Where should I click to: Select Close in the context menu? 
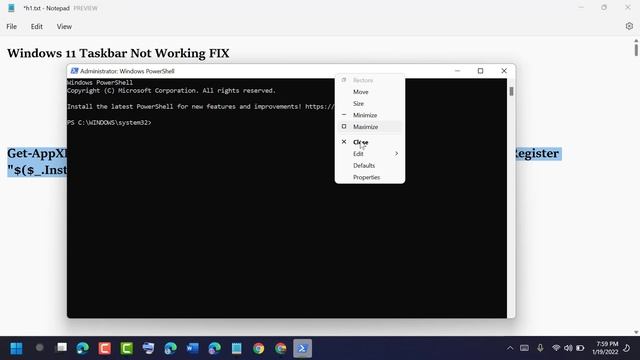pyautogui.click(x=370, y=142)
